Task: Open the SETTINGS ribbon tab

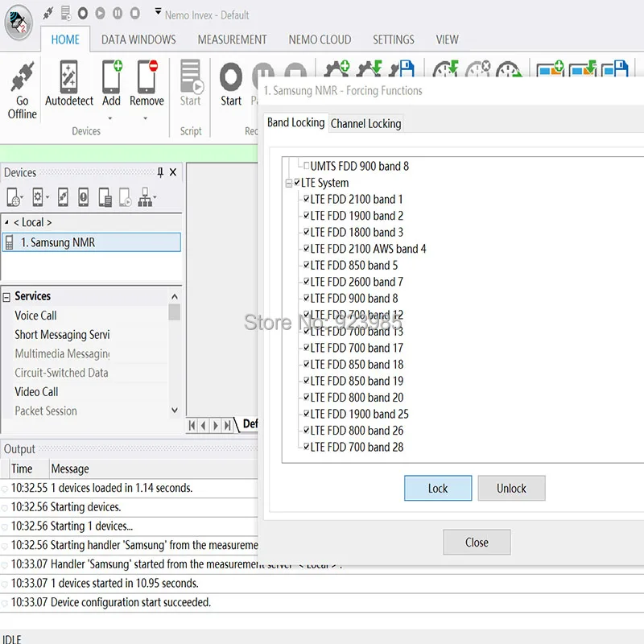Action: tap(394, 39)
